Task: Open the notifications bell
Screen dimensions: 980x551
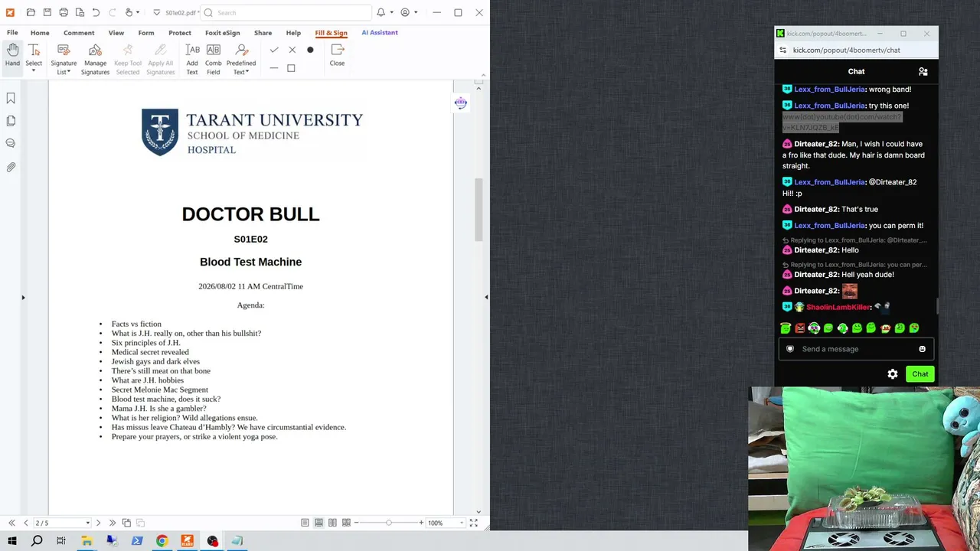Action: pyautogui.click(x=381, y=12)
